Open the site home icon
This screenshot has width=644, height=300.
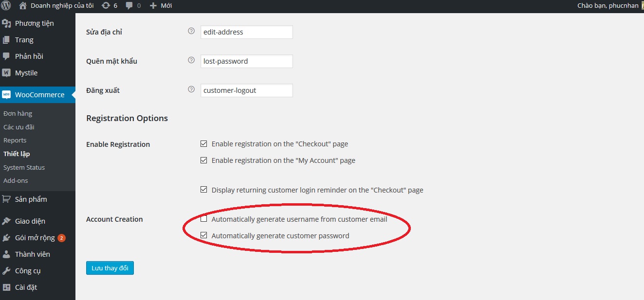point(23,6)
